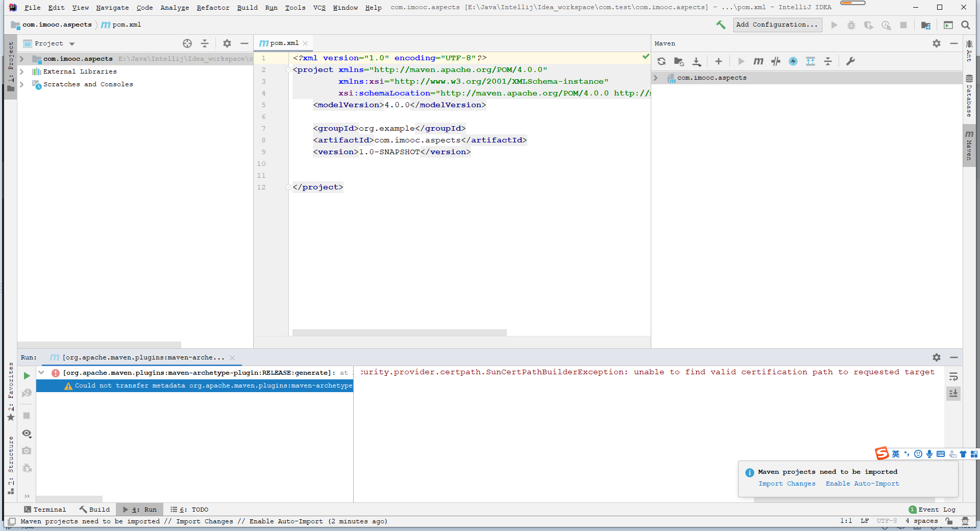Switch to the Terminal tool tab
Viewport: 980px width, 531px height.
pyautogui.click(x=45, y=510)
